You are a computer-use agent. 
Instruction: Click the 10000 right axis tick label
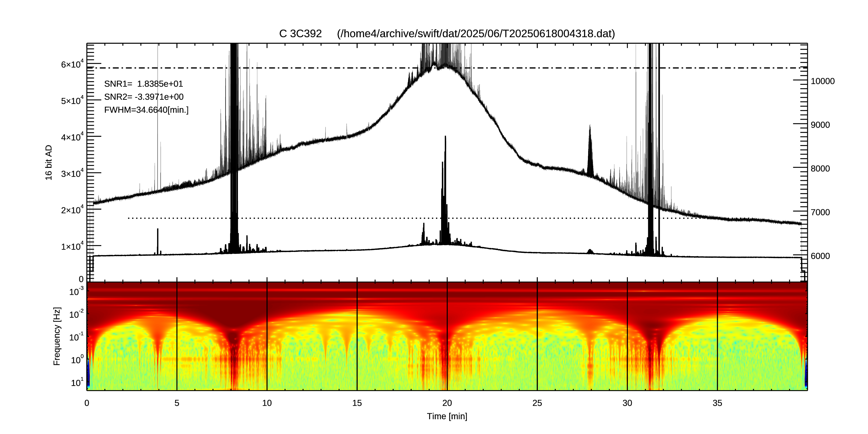(x=822, y=81)
